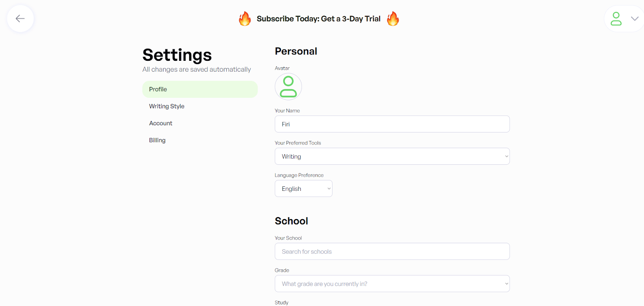This screenshot has height=306, width=644.
Task: Click the green person icon inside the avatar circle
Action: click(x=288, y=86)
